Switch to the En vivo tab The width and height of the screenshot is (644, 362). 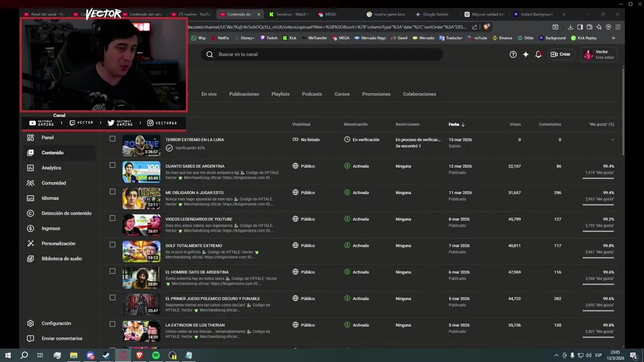pyautogui.click(x=209, y=94)
